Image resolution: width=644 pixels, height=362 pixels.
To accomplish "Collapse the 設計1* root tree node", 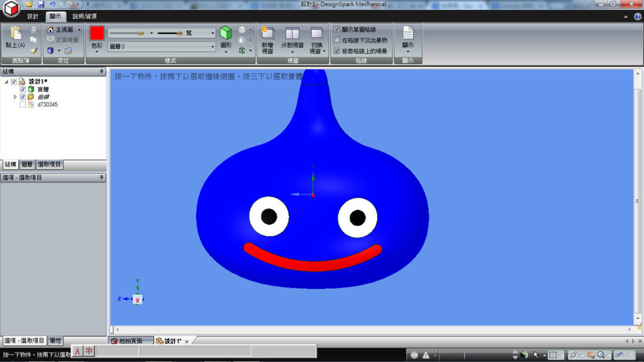I will tap(6, 82).
